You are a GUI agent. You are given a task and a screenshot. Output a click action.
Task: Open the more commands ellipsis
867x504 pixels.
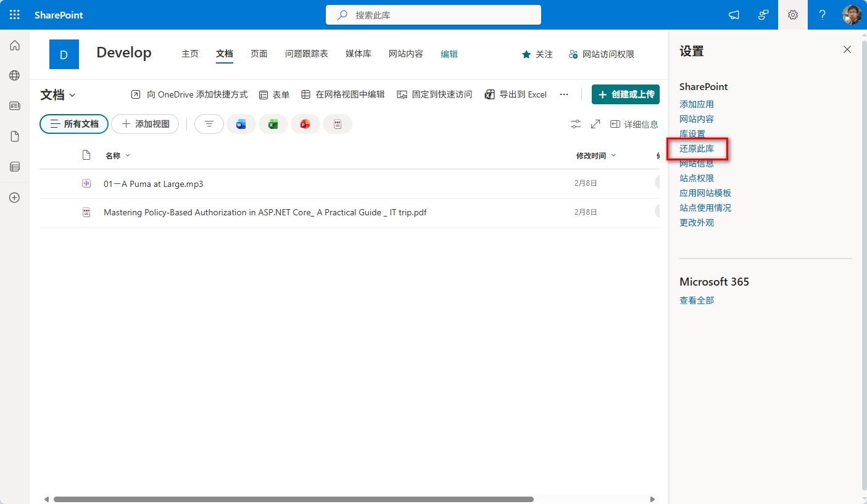[x=563, y=94]
